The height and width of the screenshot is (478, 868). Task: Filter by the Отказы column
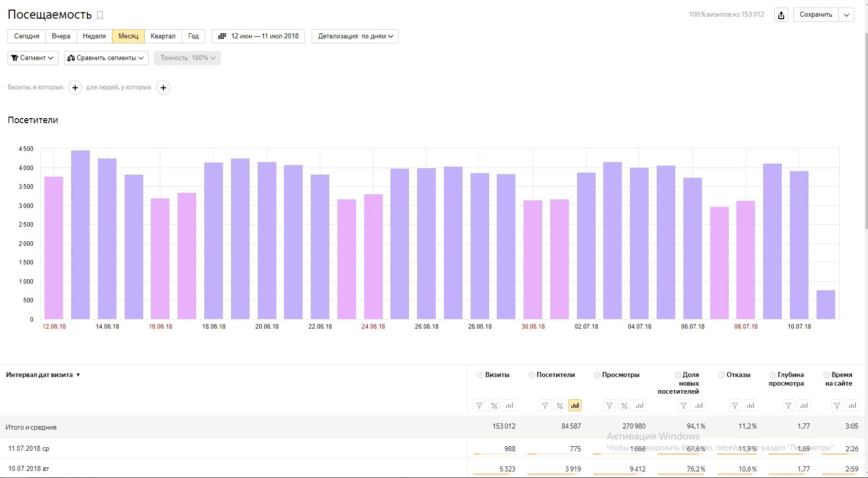click(x=735, y=405)
